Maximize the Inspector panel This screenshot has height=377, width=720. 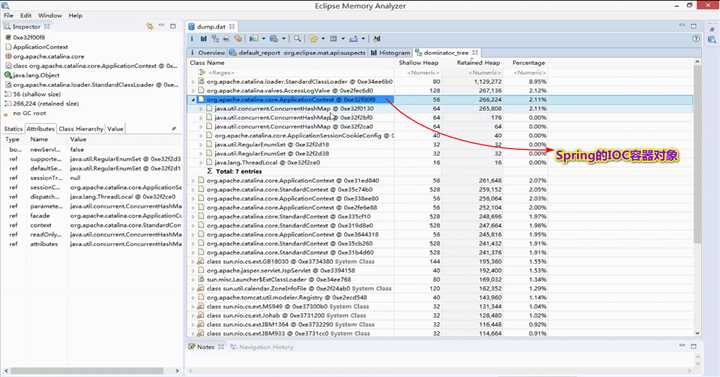173,26
